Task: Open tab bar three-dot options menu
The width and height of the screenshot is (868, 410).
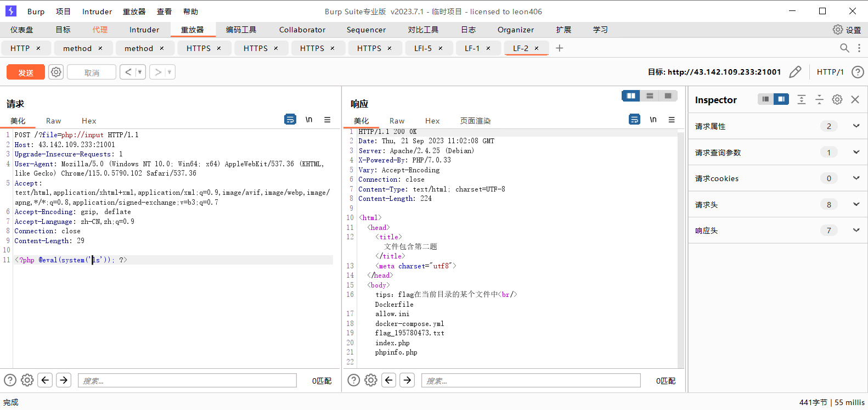Action: pos(859,48)
